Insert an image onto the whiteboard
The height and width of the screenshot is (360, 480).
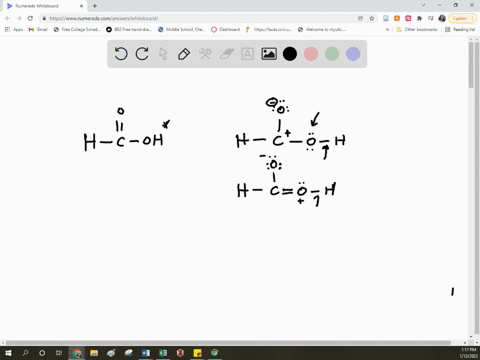tap(269, 54)
